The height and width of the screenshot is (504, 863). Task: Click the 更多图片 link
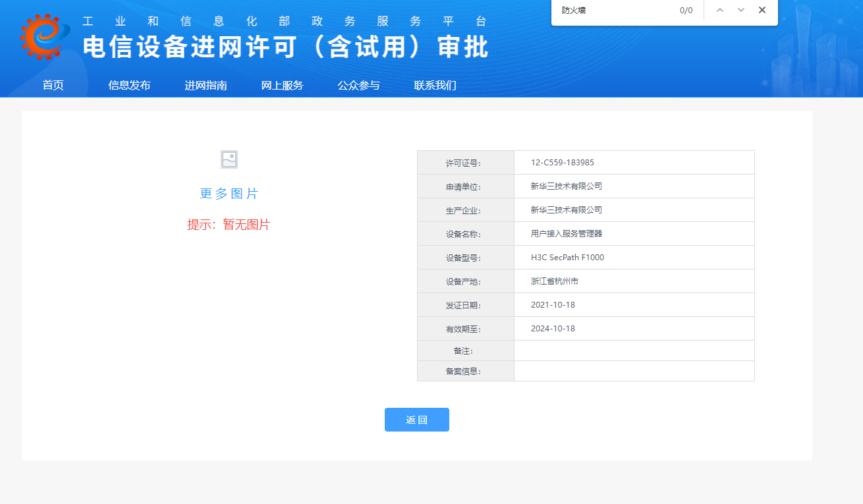click(x=229, y=194)
